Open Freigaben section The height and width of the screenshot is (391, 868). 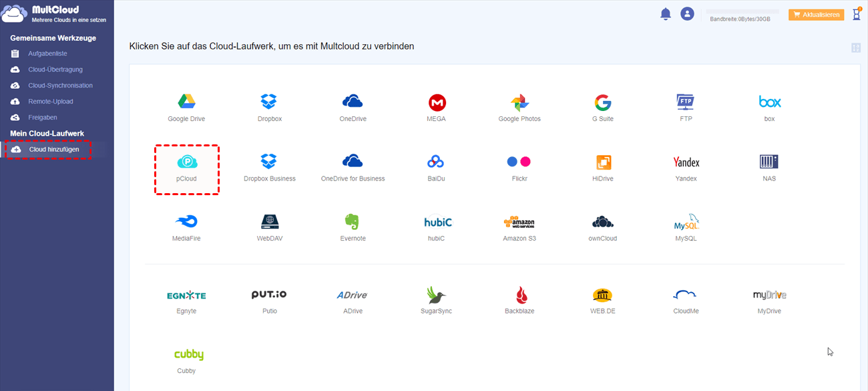tap(43, 118)
